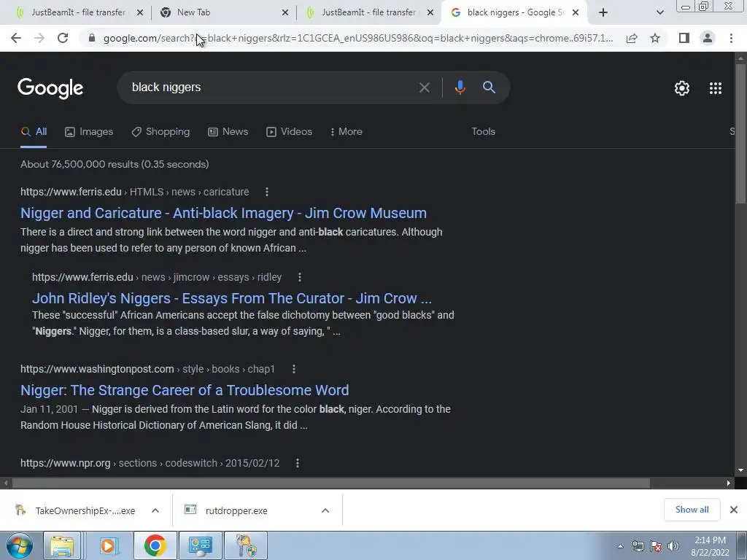The height and width of the screenshot is (560, 747).
Task: Switch to News results
Action: pyautogui.click(x=228, y=132)
